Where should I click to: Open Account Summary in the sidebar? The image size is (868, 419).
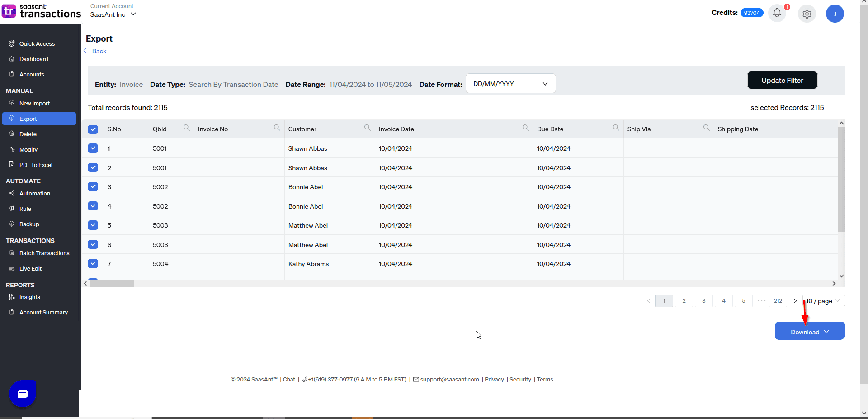coord(43,313)
